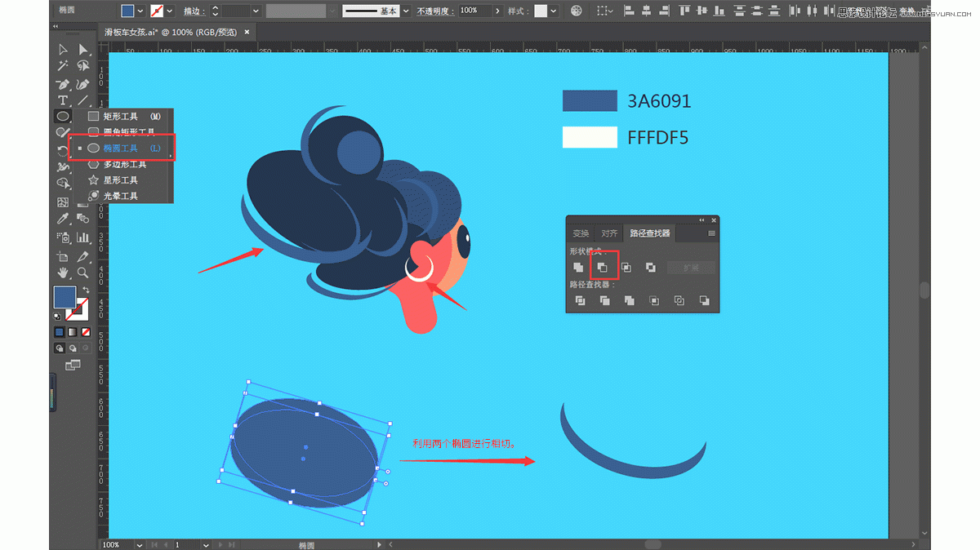
Task: Click the Exclude shape mode icon
Action: [651, 268]
